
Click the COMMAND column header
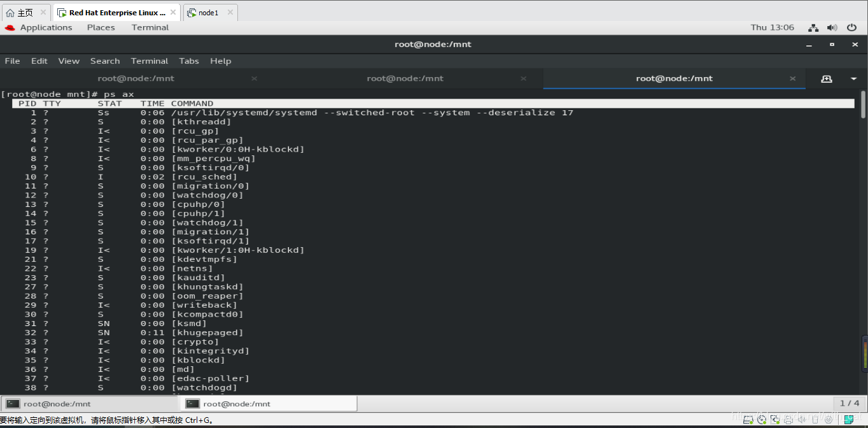click(x=192, y=103)
